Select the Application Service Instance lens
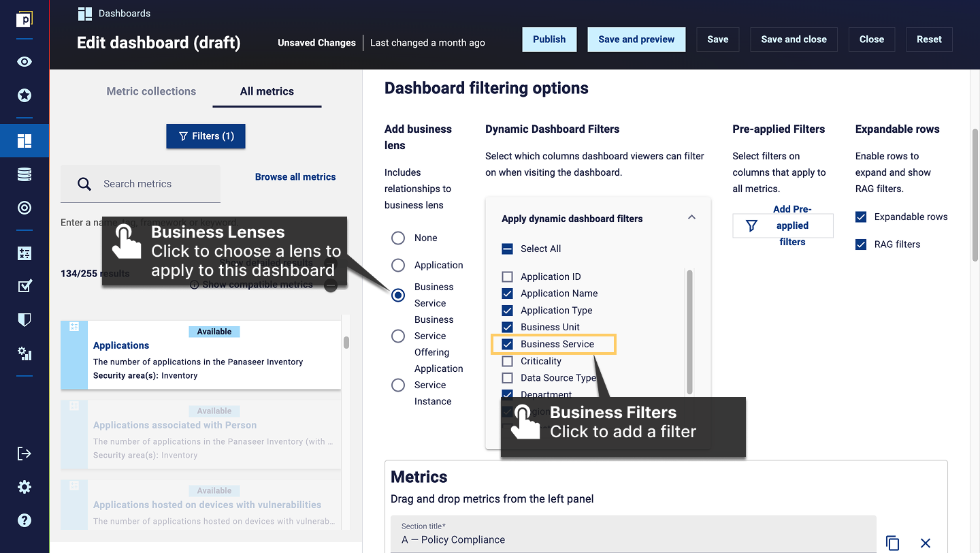 click(398, 385)
